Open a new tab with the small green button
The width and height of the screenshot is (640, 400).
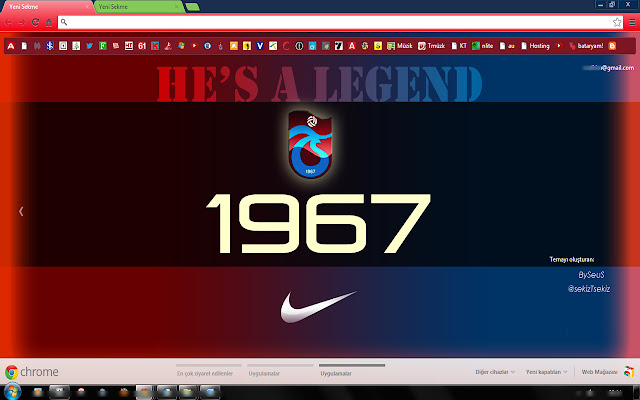(192, 7)
